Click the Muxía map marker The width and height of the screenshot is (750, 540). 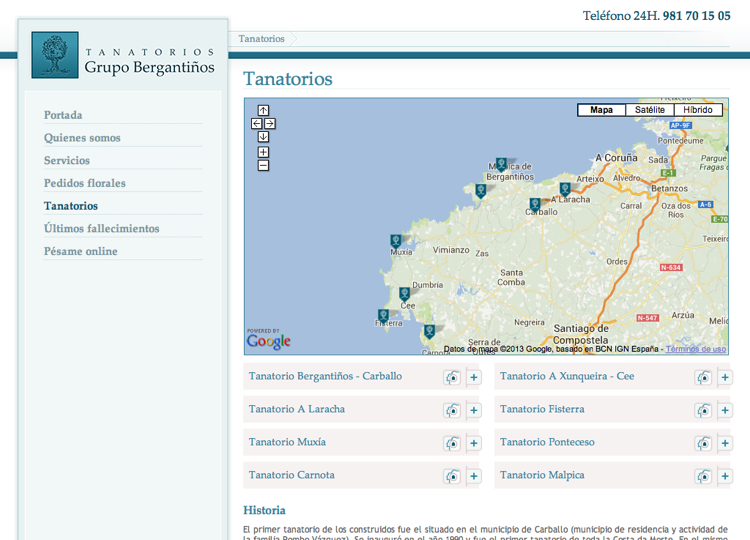click(x=396, y=241)
